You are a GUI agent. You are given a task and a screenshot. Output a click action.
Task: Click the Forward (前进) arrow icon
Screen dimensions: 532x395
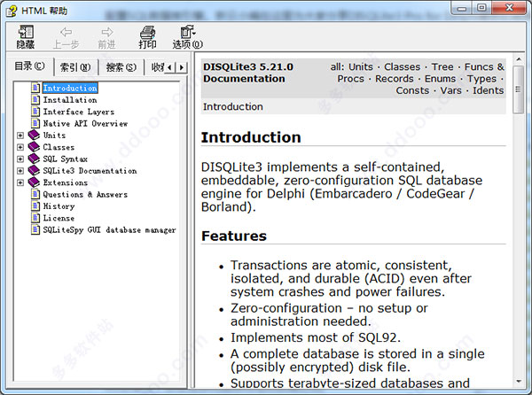click(107, 32)
